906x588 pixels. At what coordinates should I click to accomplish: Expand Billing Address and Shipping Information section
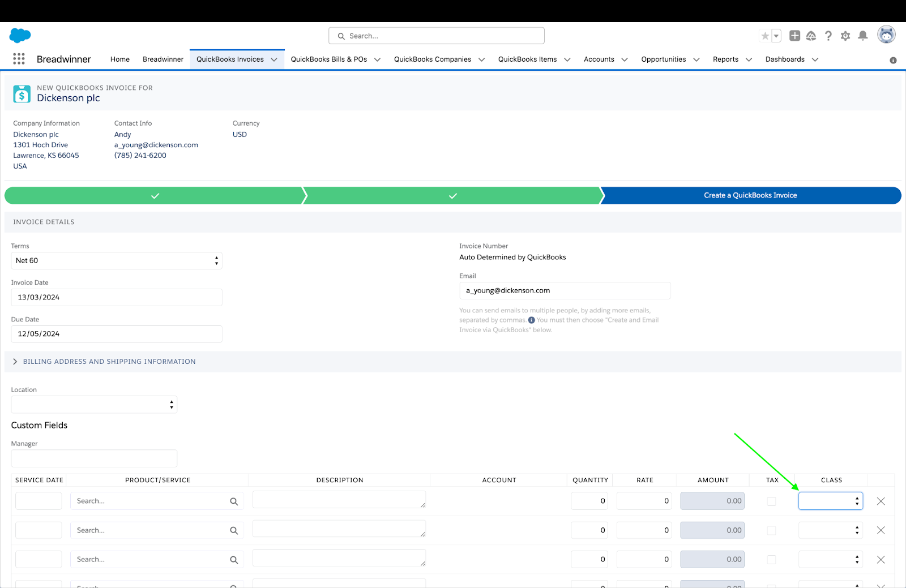(x=104, y=362)
